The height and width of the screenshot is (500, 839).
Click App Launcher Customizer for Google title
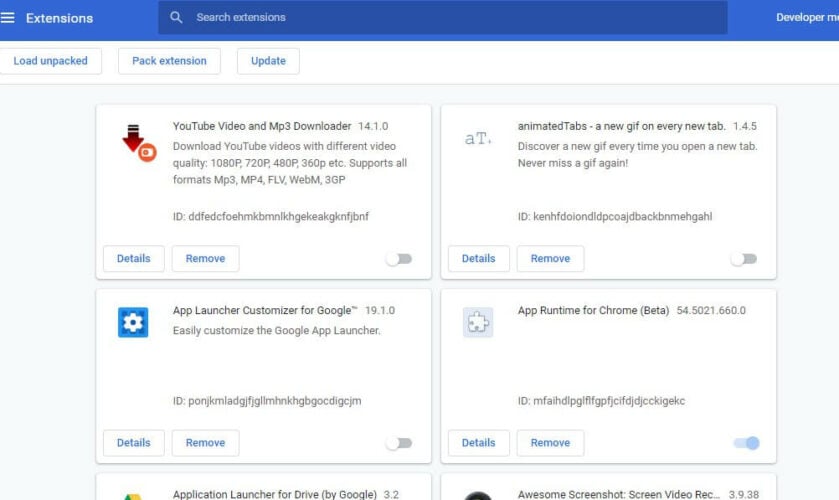click(265, 310)
